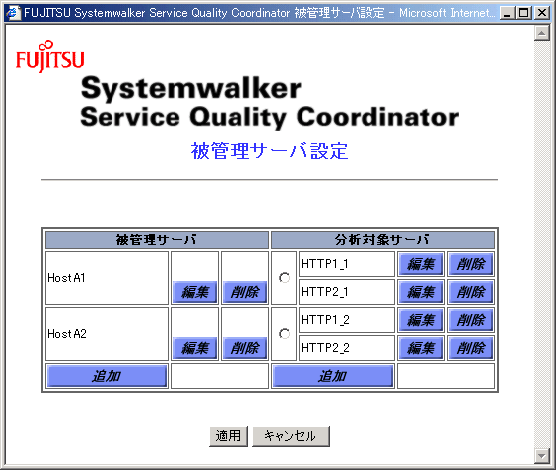Click 削除 button for Host A2
The width and height of the screenshot is (556, 470).
click(245, 348)
